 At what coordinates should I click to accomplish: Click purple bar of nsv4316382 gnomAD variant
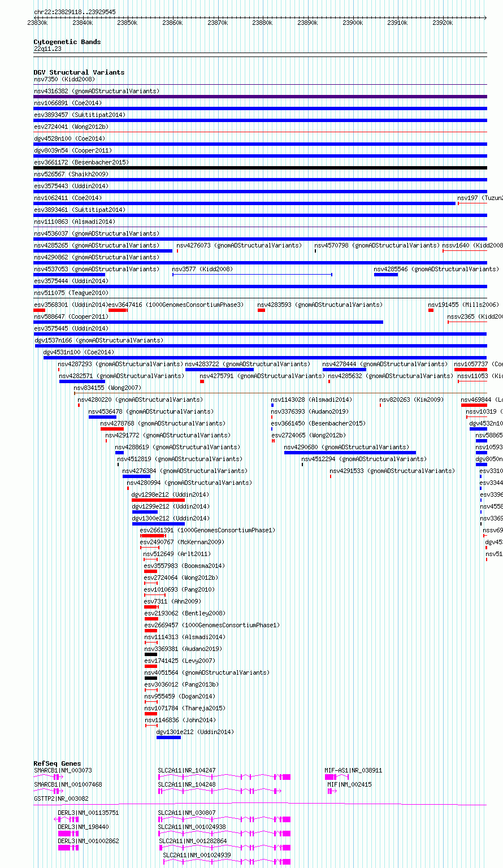260,97
